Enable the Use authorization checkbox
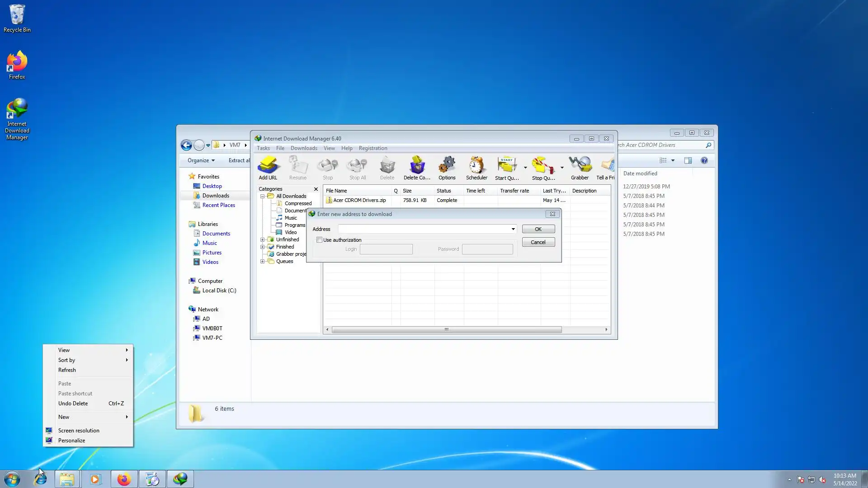Image resolution: width=868 pixels, height=488 pixels. pos(320,240)
